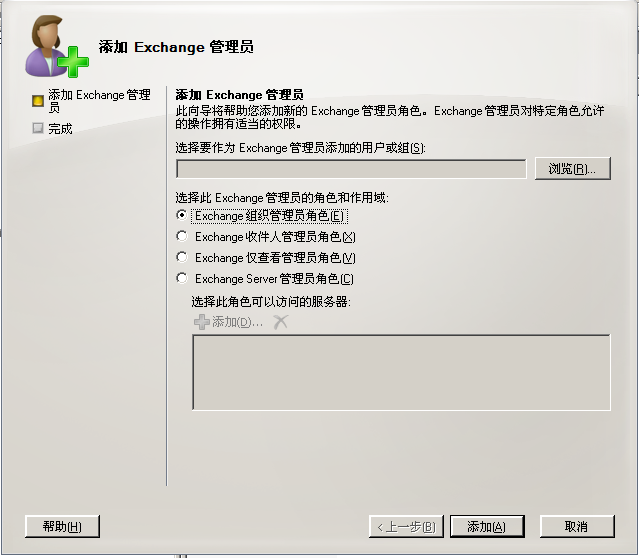
Task: Click the green plus badge in header
Action: tap(73, 62)
